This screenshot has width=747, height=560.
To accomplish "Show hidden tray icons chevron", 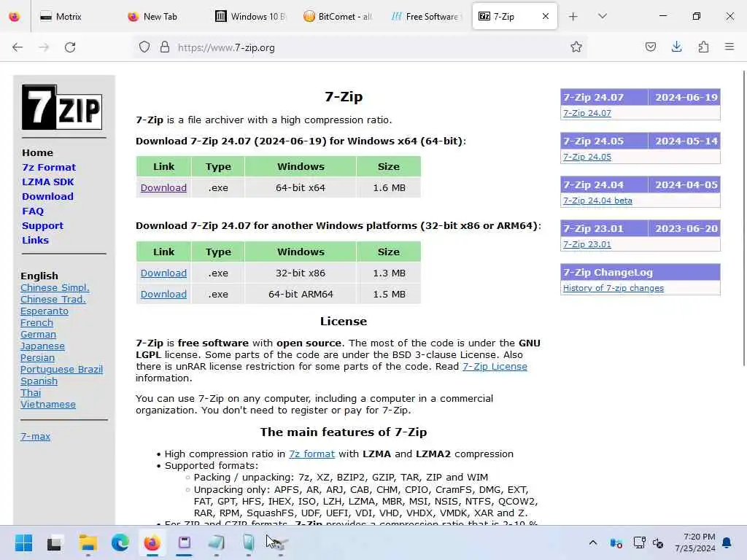I will [x=592, y=542].
